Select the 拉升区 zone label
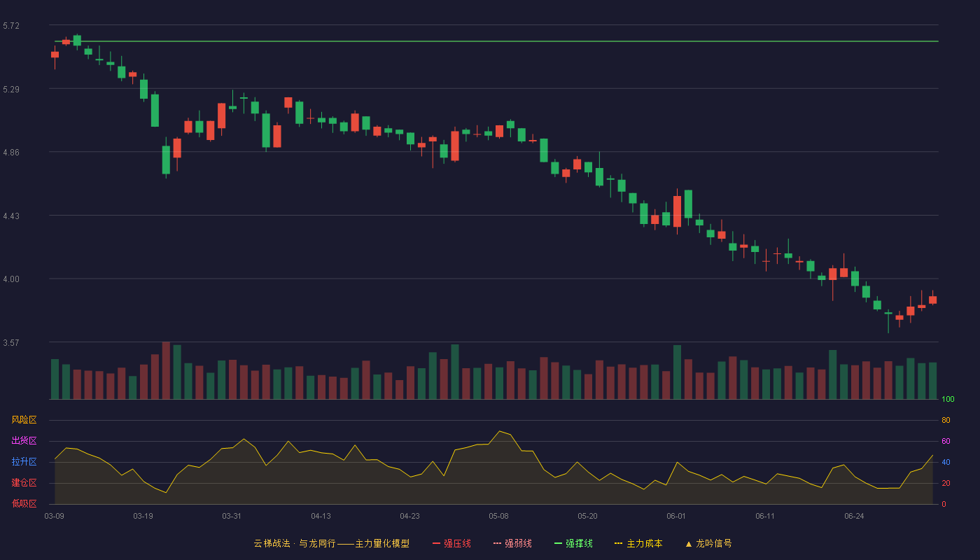 click(24, 462)
